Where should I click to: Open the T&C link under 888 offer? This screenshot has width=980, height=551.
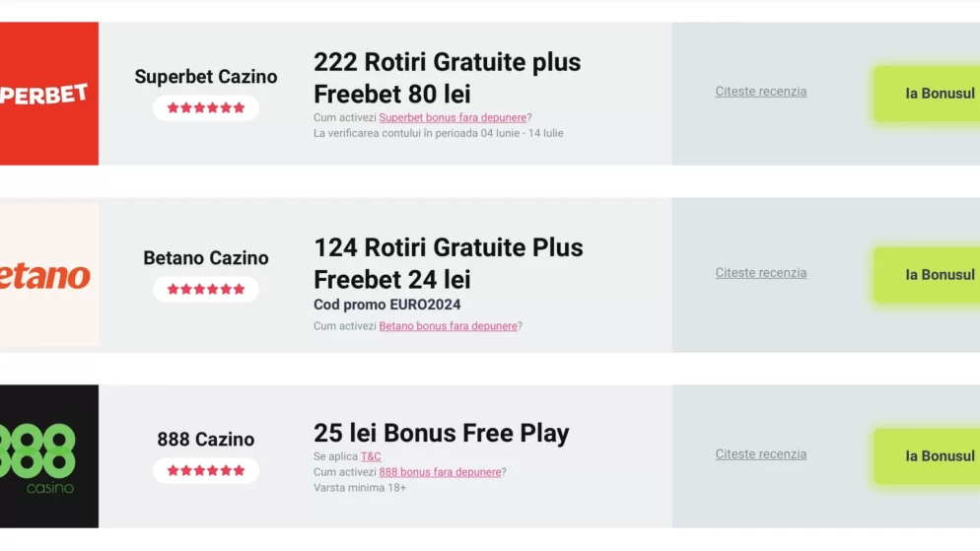point(371,456)
